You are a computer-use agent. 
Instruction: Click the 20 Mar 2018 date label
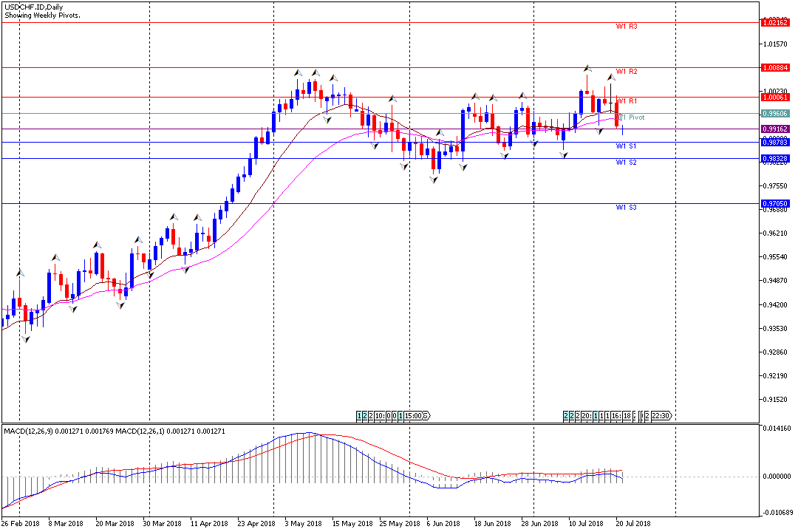click(115, 524)
